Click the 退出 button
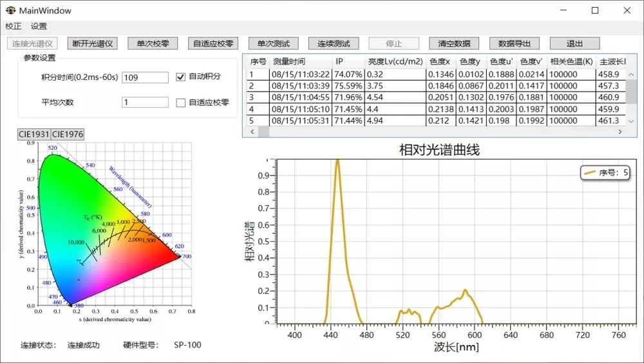 (574, 44)
